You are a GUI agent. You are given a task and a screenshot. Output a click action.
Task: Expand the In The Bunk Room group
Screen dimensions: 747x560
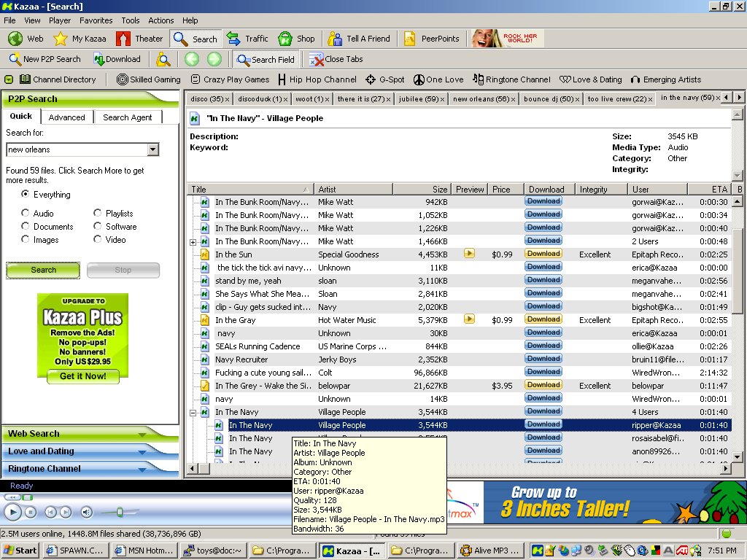point(193,241)
